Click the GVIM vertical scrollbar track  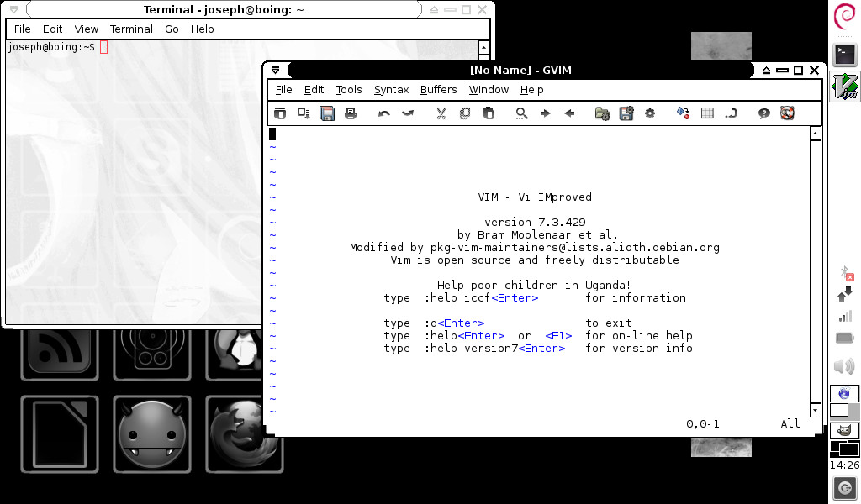click(816, 271)
